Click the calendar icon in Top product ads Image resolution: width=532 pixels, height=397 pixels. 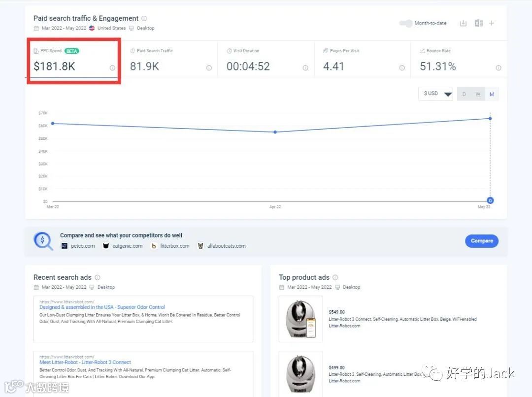pos(282,287)
